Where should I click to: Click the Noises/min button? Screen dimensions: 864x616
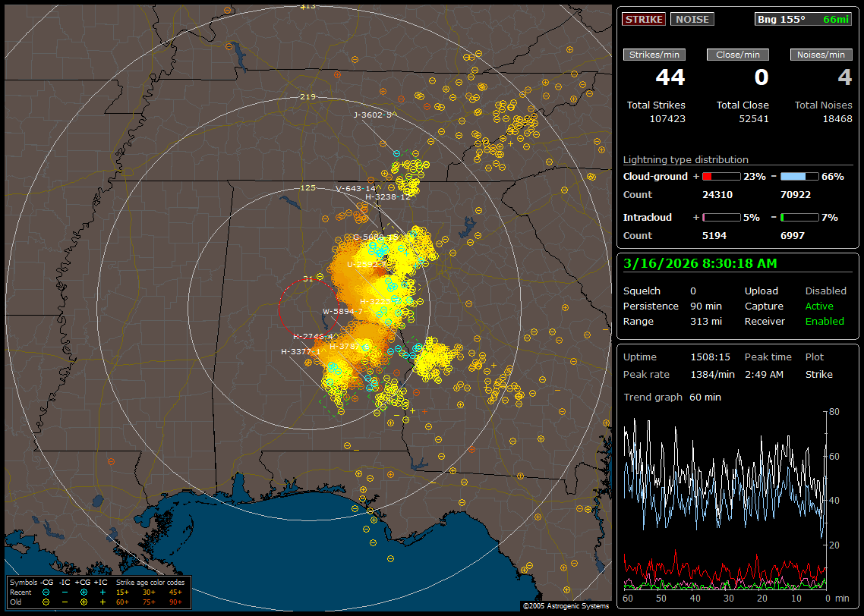tap(821, 55)
